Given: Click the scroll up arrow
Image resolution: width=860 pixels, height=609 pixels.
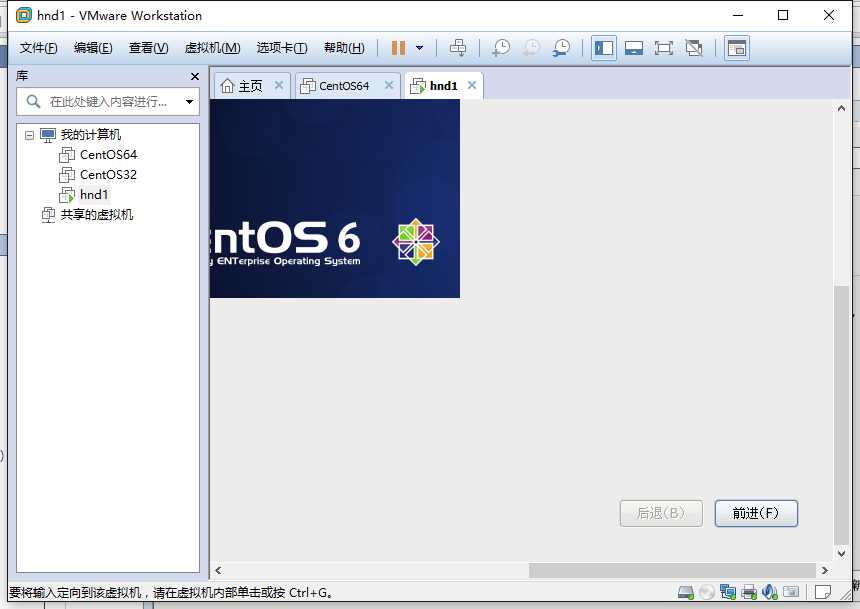Looking at the screenshot, I should pos(841,109).
